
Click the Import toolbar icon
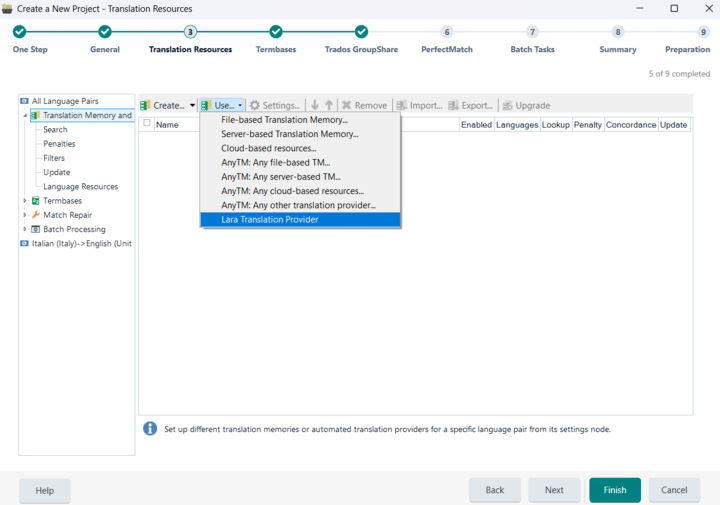pyautogui.click(x=402, y=105)
